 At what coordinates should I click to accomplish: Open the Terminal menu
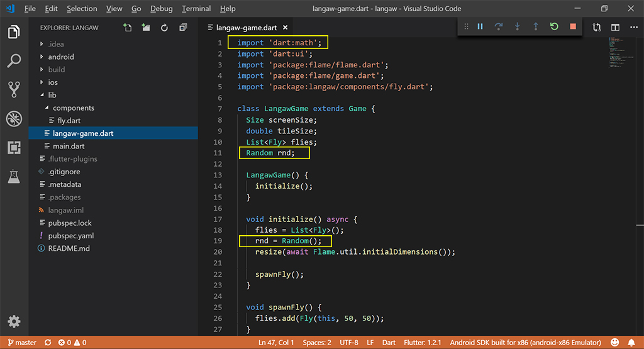[x=196, y=9]
